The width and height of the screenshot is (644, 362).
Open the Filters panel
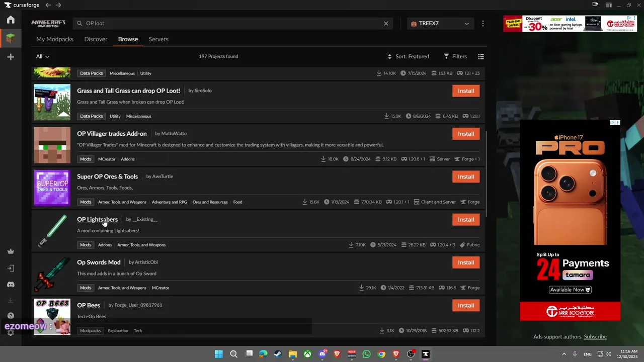point(455,56)
